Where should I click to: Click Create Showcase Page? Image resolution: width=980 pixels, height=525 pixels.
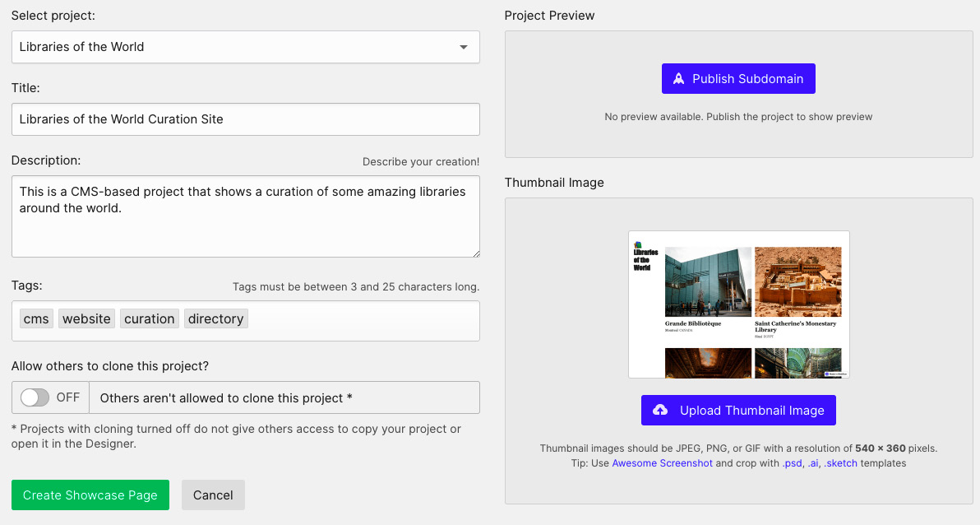tap(90, 495)
